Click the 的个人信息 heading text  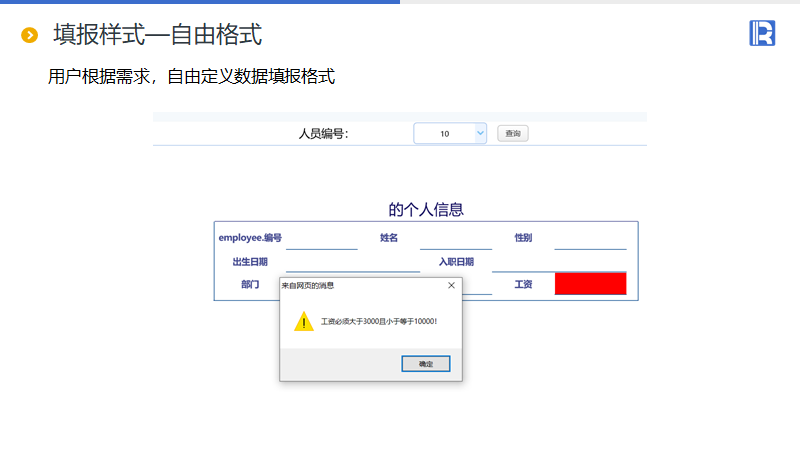tap(426, 209)
